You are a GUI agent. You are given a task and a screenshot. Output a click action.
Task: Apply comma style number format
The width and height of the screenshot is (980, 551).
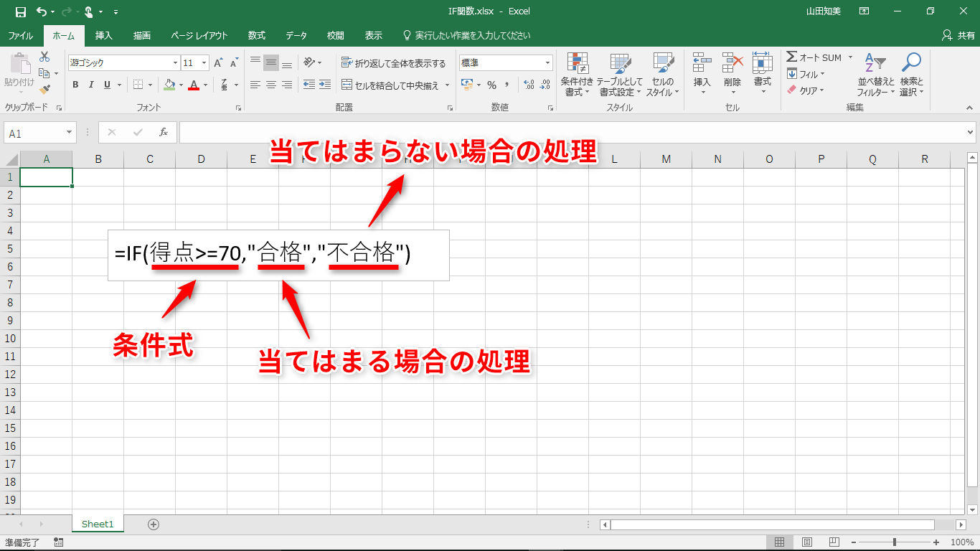[507, 85]
